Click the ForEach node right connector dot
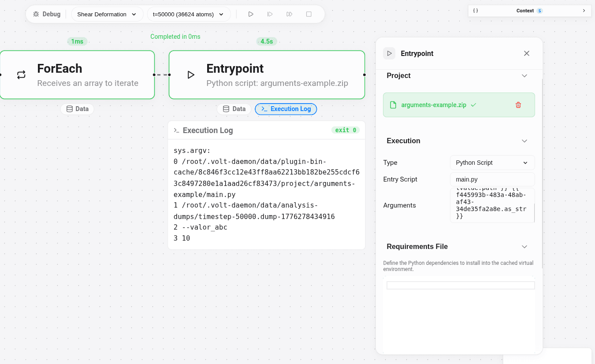The image size is (595, 364). click(x=154, y=75)
